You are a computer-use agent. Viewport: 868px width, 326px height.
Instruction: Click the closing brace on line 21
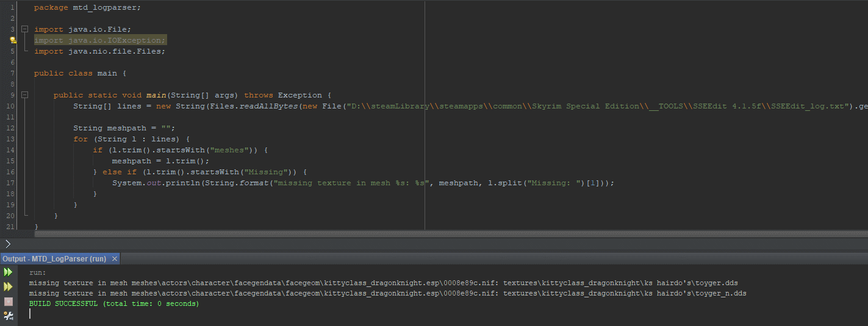(x=37, y=227)
